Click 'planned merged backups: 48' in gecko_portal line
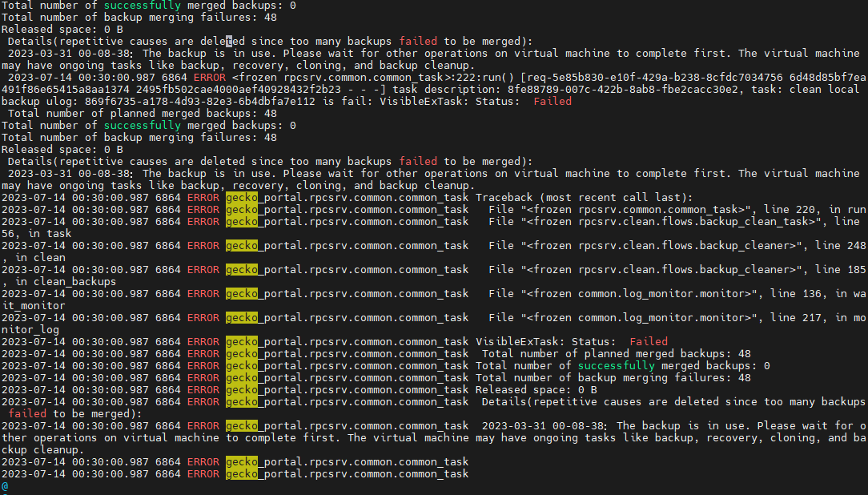868x495 pixels. click(x=668, y=354)
